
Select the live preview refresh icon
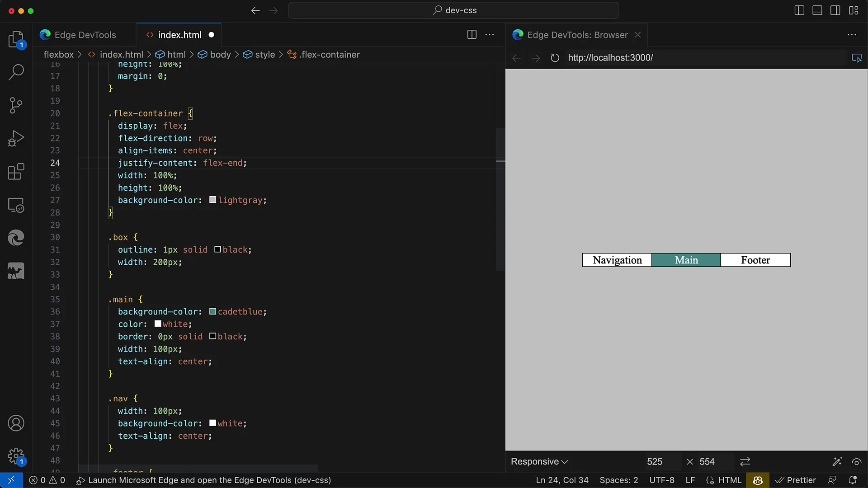[x=555, y=58]
